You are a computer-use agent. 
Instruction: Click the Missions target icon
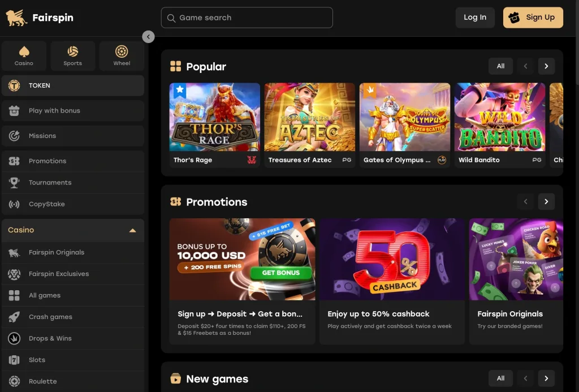[14, 136]
